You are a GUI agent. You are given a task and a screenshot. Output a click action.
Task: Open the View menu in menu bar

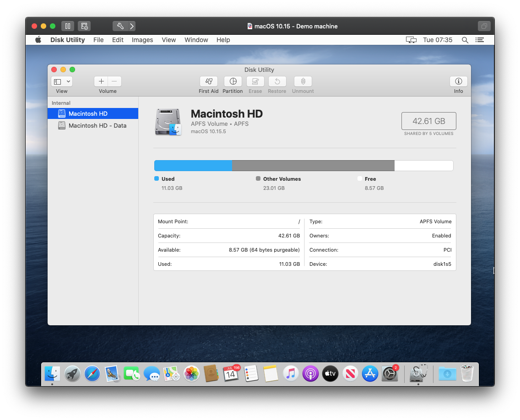coord(169,40)
